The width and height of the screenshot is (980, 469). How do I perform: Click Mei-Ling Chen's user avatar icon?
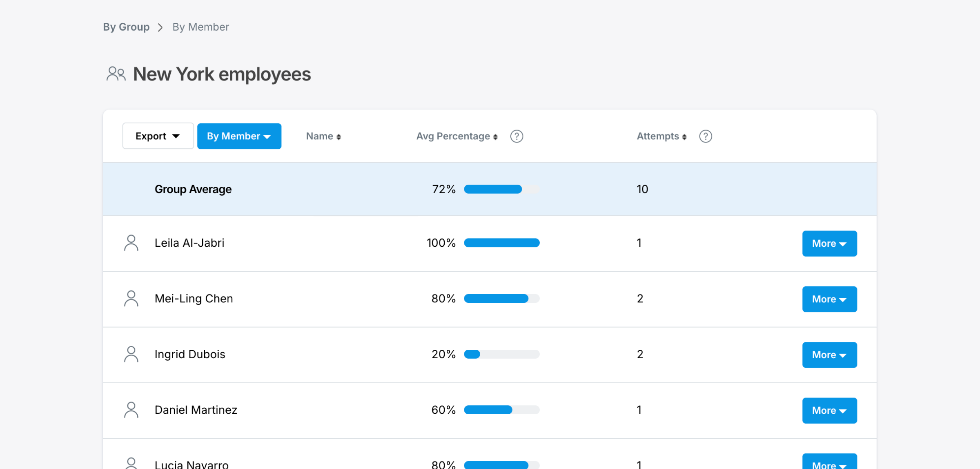tap(131, 299)
